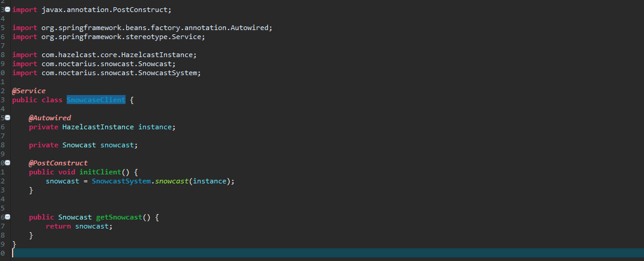Image resolution: width=644 pixels, height=261 pixels.
Task: Click the getSnowcast method name
Action: tap(119, 217)
